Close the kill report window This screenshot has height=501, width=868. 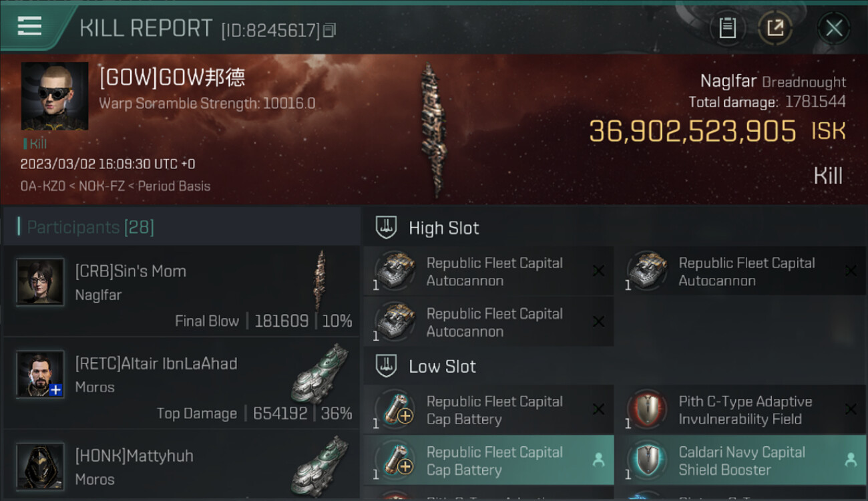(833, 28)
